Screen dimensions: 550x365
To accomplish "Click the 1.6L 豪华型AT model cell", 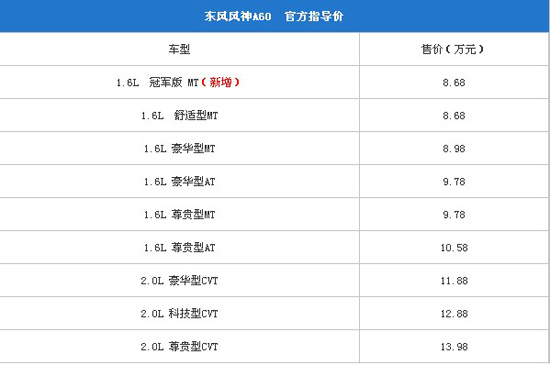I will pos(179,181).
